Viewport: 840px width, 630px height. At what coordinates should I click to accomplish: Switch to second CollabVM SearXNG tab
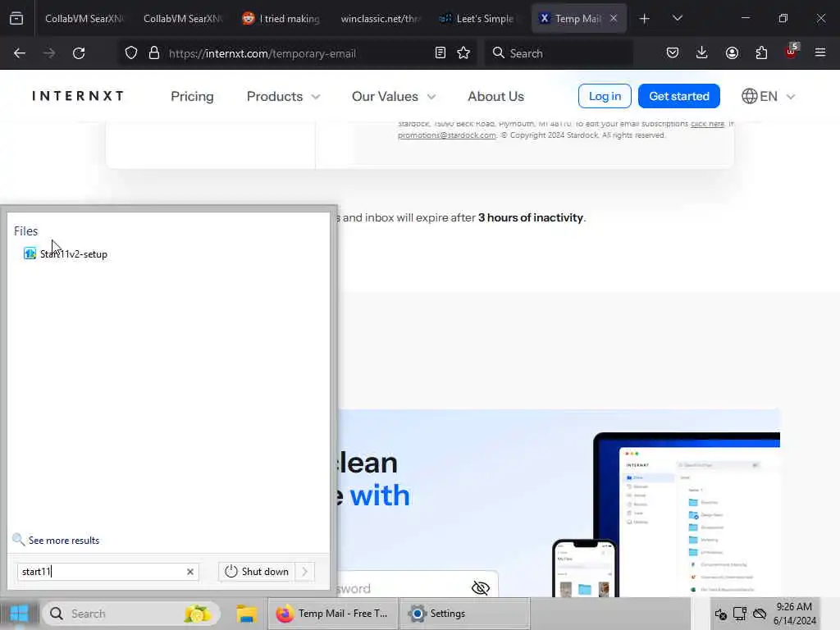(182, 18)
